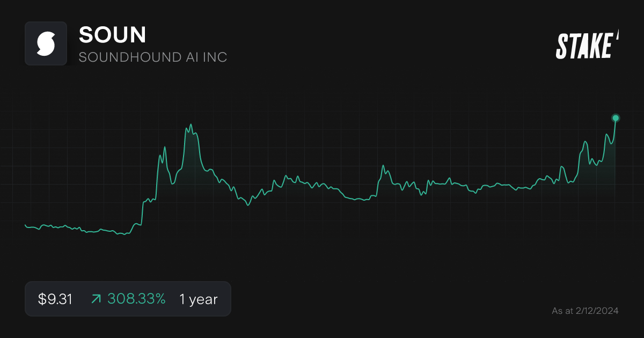Select the SOUNDHOUND AI INC company name

tap(152, 57)
